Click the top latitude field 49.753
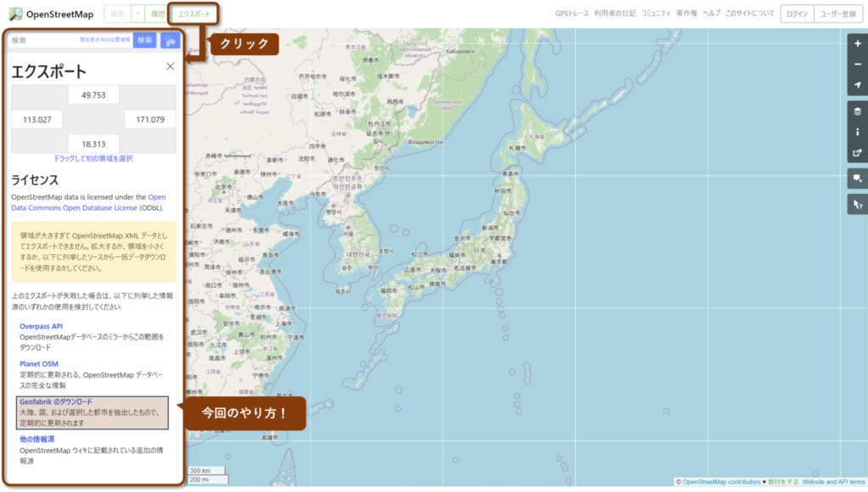 [x=93, y=96]
